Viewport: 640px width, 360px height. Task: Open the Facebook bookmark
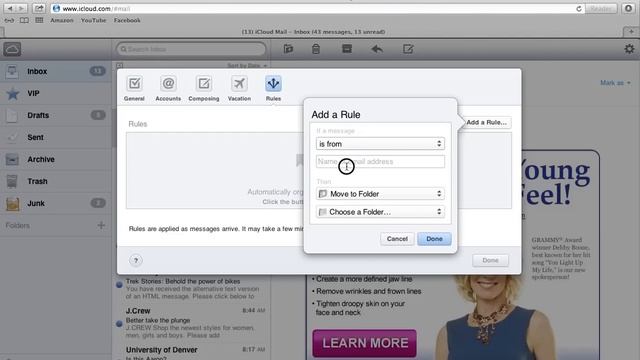[127, 20]
